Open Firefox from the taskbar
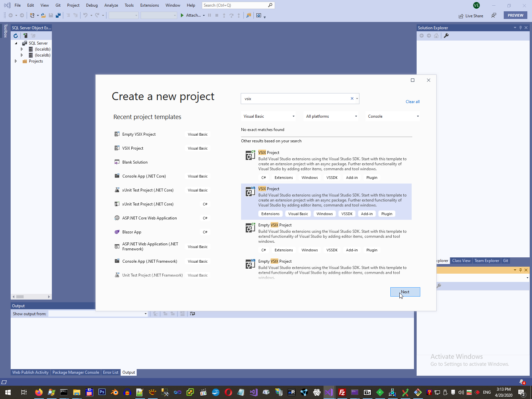Image resolution: width=532 pixels, height=399 pixels. coord(39,392)
